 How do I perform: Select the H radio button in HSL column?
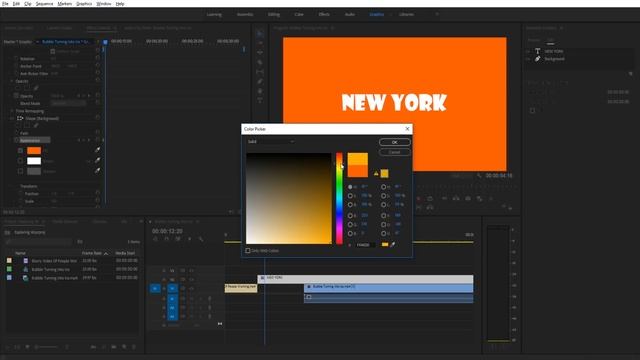[x=383, y=187]
